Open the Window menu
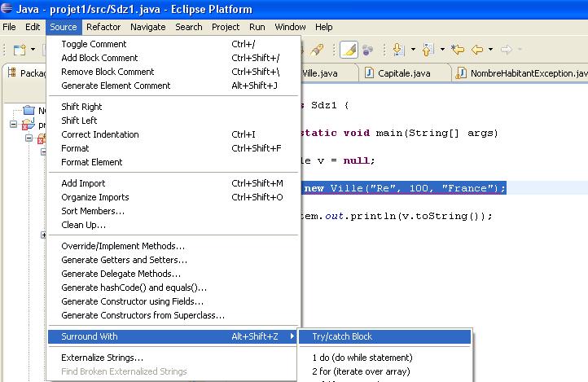 (x=290, y=27)
